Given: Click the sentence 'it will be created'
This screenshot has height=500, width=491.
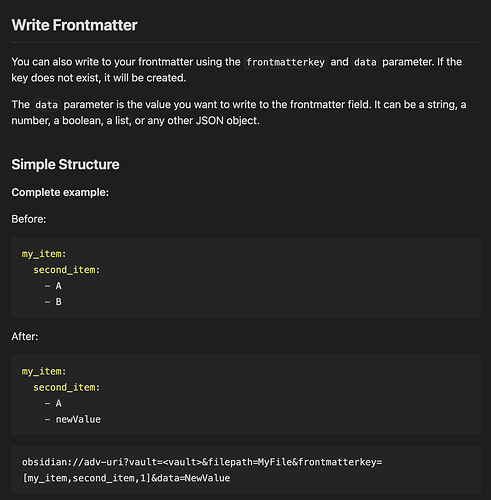Looking at the screenshot, I should [x=145, y=78].
